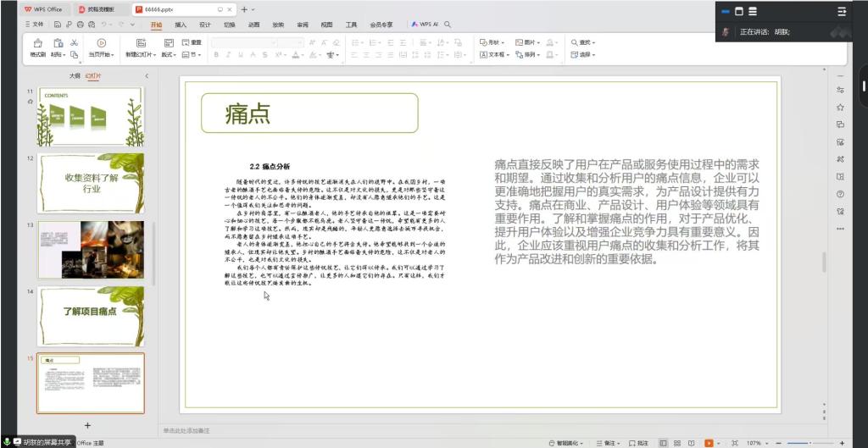Expand the 形状 shapes dropdown
This screenshot has width=868, height=448.
point(492,42)
